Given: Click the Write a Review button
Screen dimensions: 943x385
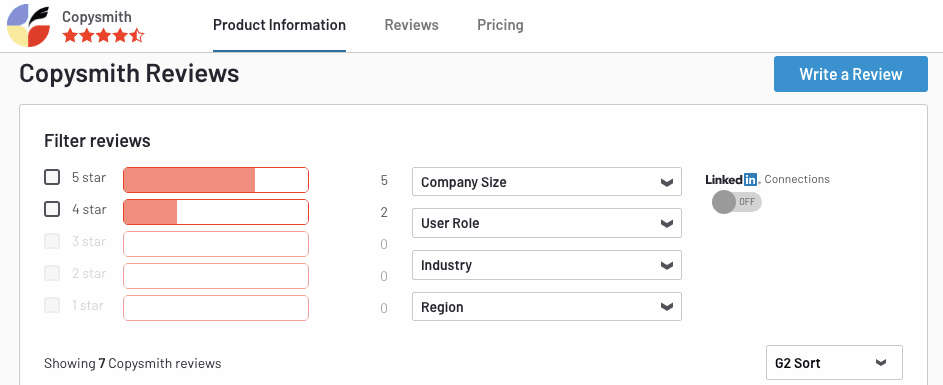Looking at the screenshot, I should [x=851, y=74].
